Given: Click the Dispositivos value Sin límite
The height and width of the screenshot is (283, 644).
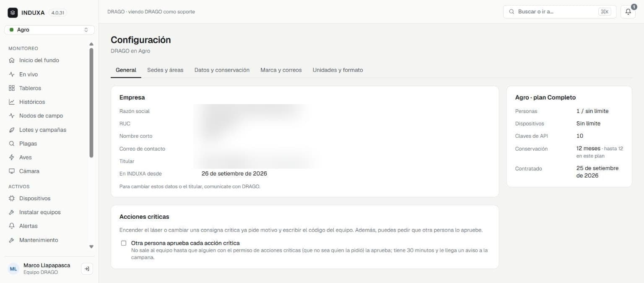Looking at the screenshot, I should pos(588,123).
